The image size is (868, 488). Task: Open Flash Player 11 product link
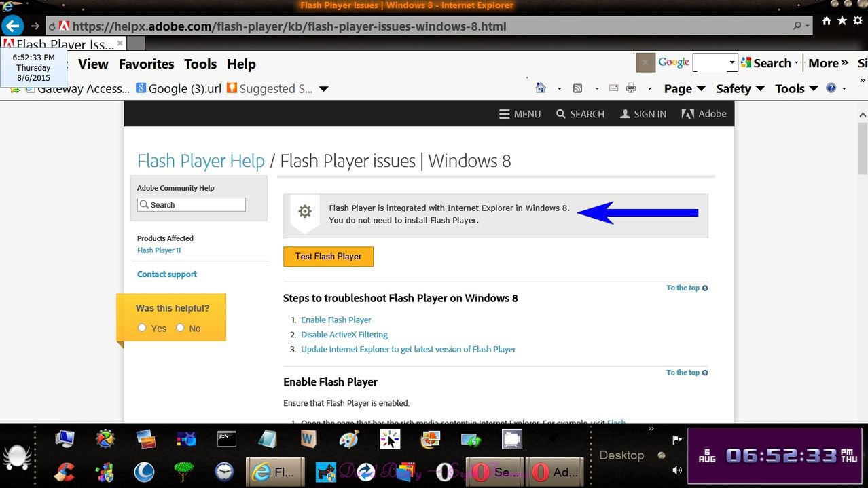coord(159,250)
